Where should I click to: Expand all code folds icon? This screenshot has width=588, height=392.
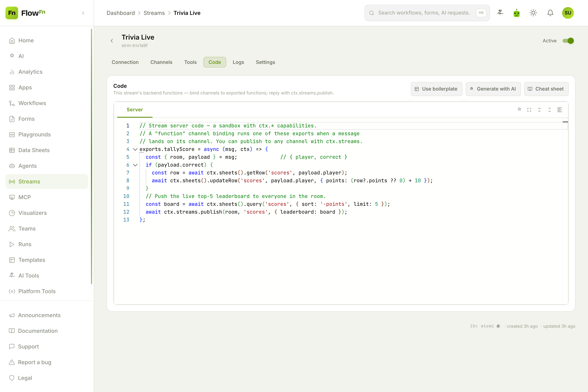tap(550, 110)
